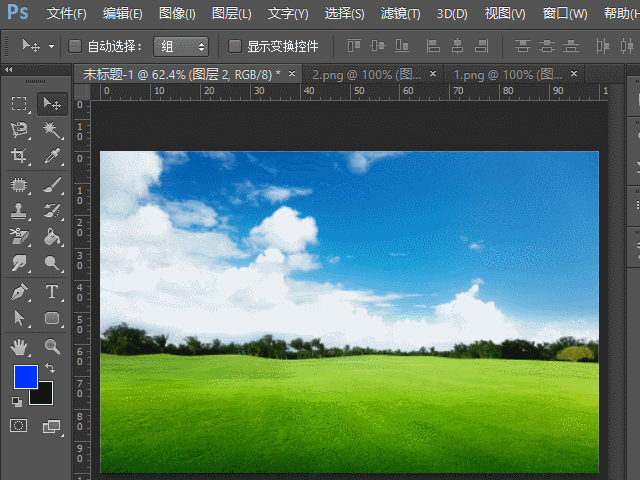Select the Path Selection tool
The height and width of the screenshot is (480, 640).
pos(19,318)
